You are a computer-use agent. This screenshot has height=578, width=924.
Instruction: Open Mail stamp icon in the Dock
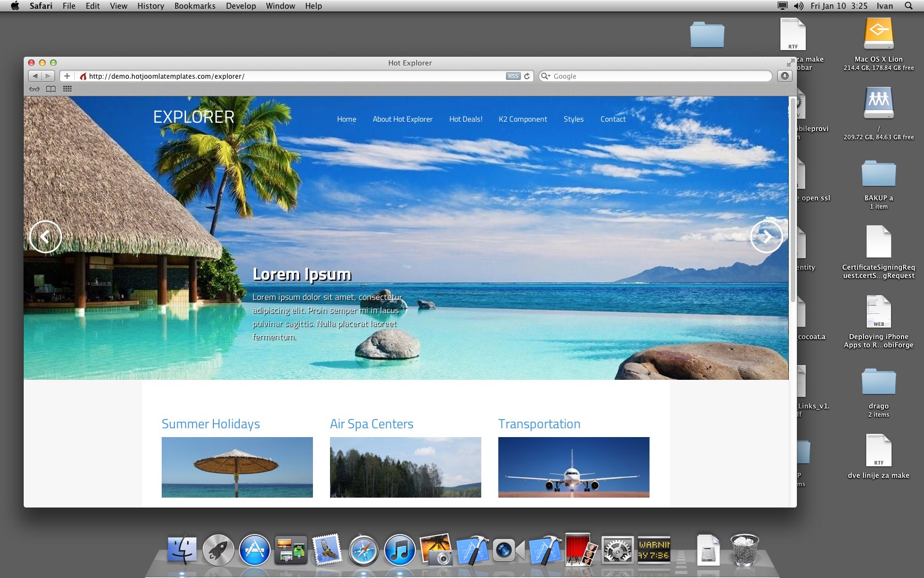pyautogui.click(x=327, y=549)
